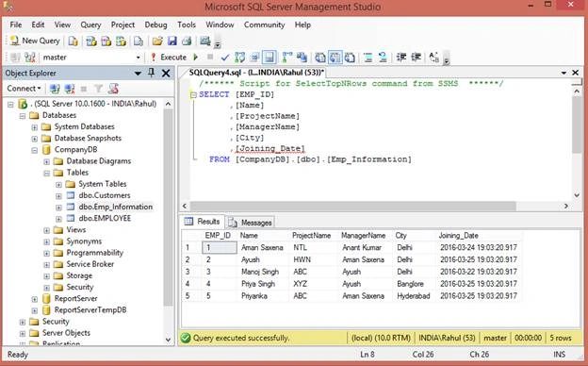Expand the dbo.Customers table
The image size is (588, 366).
point(58,196)
